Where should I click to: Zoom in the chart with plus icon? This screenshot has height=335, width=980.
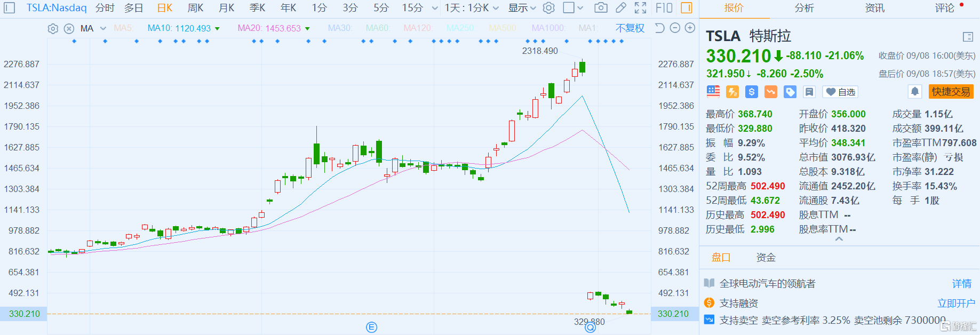690,28
